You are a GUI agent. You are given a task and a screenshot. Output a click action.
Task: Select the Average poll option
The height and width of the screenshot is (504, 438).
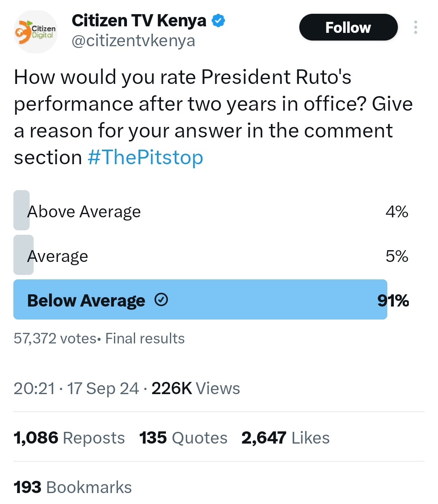pos(211,255)
